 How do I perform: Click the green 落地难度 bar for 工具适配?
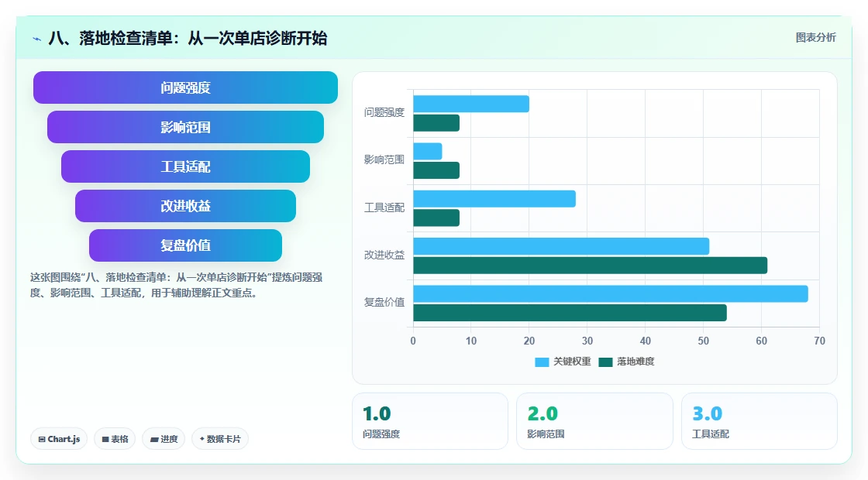(x=436, y=218)
